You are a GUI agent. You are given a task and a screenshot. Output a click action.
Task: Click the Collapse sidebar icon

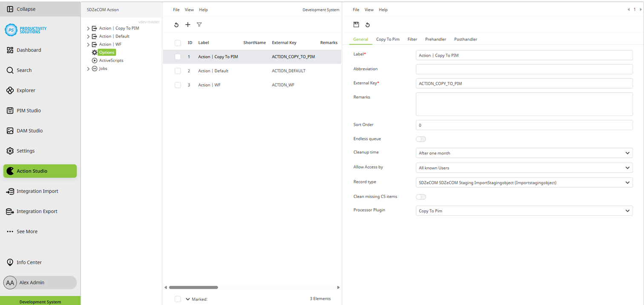(10, 9)
